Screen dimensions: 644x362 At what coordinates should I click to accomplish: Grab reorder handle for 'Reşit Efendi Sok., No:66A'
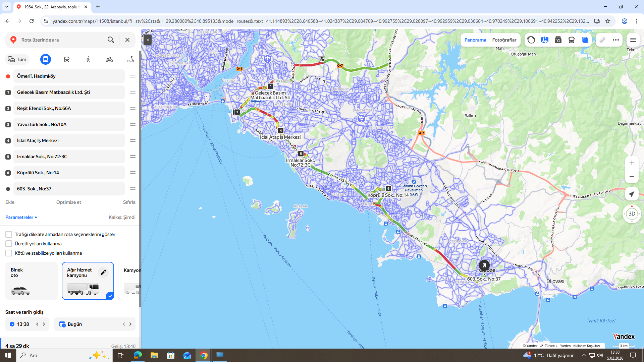click(133, 108)
